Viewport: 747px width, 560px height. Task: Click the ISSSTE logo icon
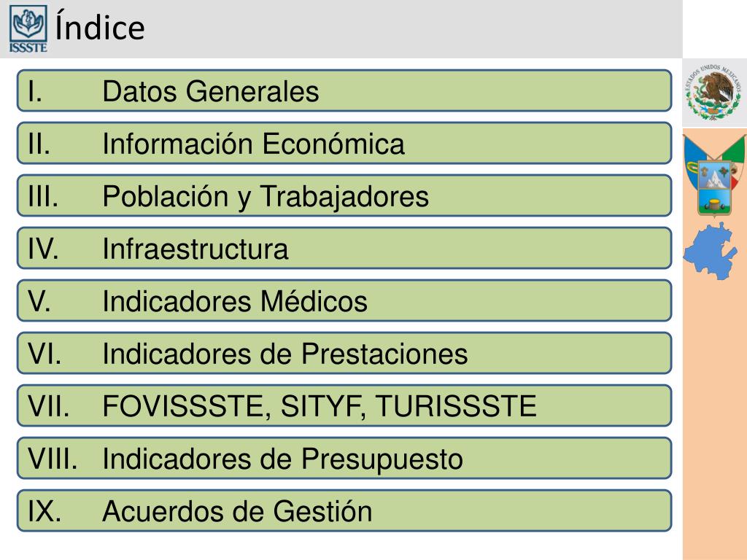click(28, 28)
